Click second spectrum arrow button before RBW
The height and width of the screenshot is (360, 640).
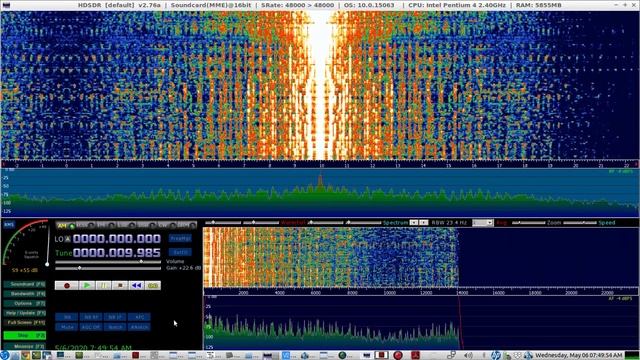424,222
